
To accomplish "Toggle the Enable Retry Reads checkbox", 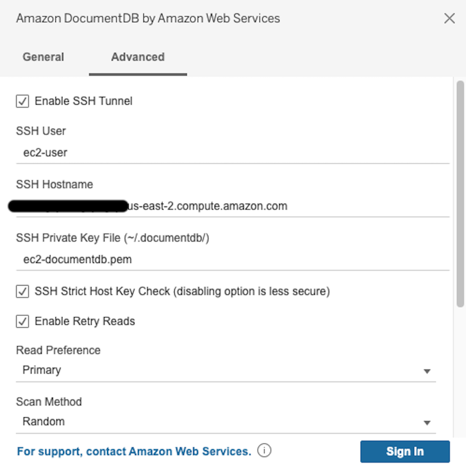I will (22, 321).
